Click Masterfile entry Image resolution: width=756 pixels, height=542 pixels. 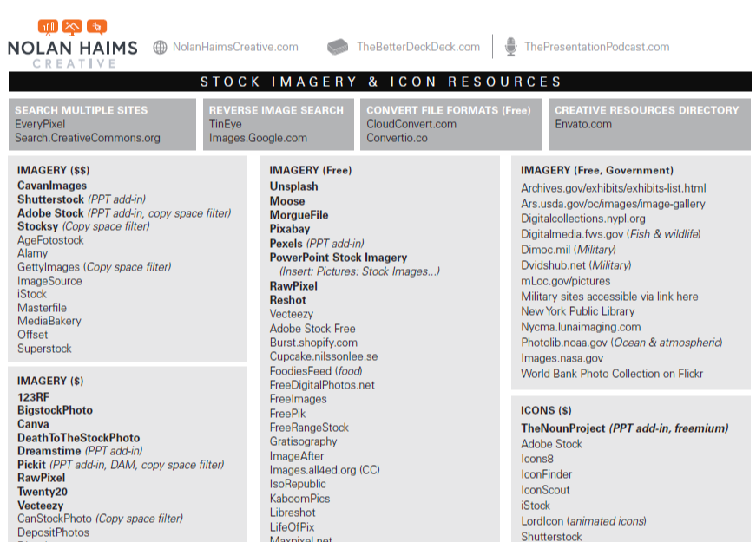(x=42, y=308)
